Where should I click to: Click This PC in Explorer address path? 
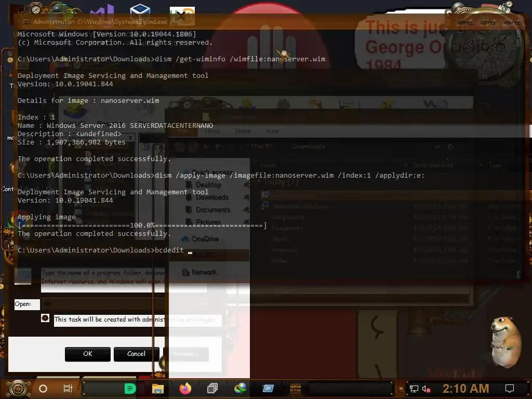pyautogui.click(x=262, y=147)
